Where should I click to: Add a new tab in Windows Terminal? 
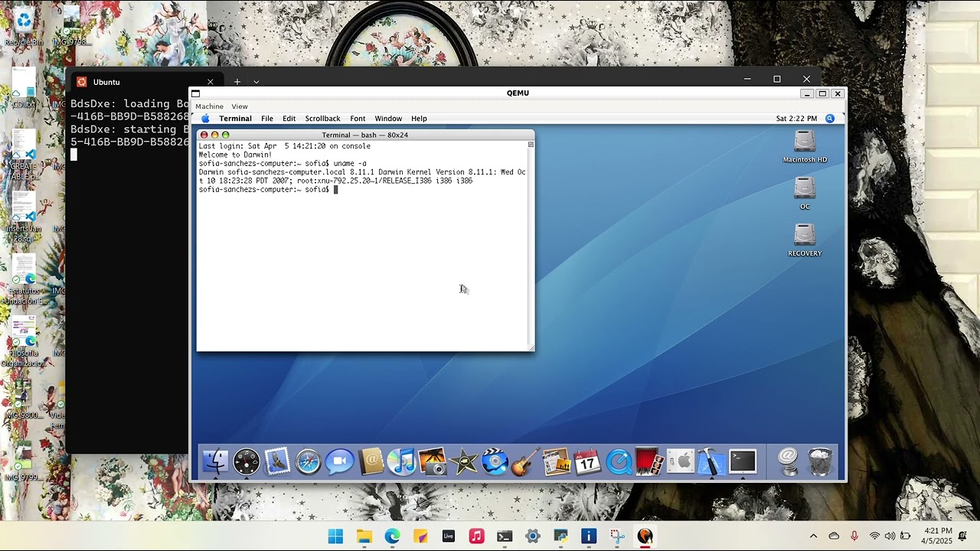click(237, 82)
